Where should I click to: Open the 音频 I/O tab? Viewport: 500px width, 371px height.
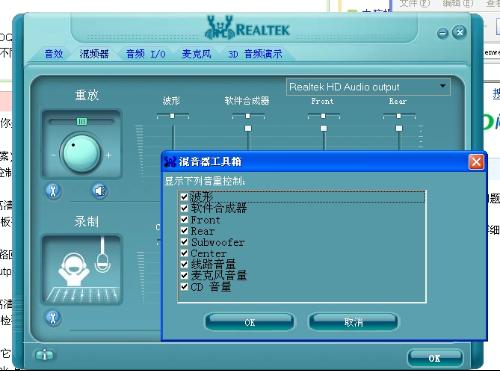[x=146, y=54]
